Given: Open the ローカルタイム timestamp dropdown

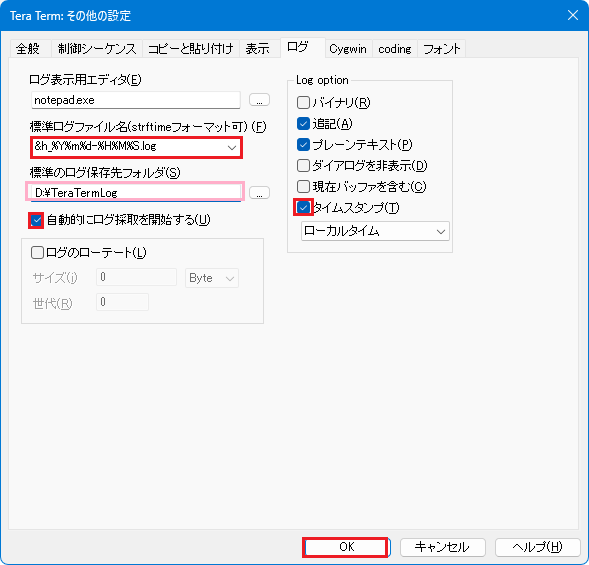Looking at the screenshot, I should click(375, 231).
